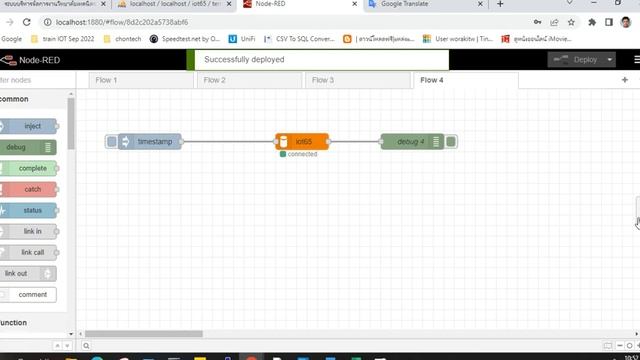Click the Successfully deployed notification
The image size is (640, 360).
(x=318, y=60)
